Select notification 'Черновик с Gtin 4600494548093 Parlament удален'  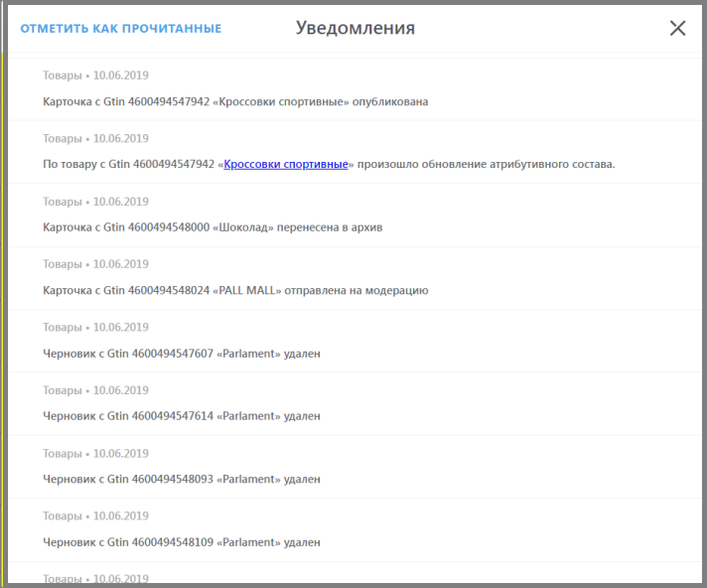click(354, 467)
